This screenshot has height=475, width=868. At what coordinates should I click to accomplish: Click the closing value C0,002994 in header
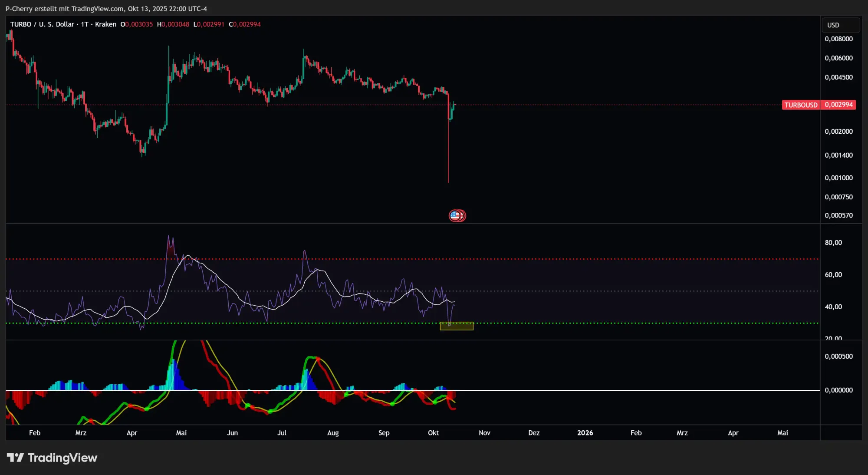point(245,24)
